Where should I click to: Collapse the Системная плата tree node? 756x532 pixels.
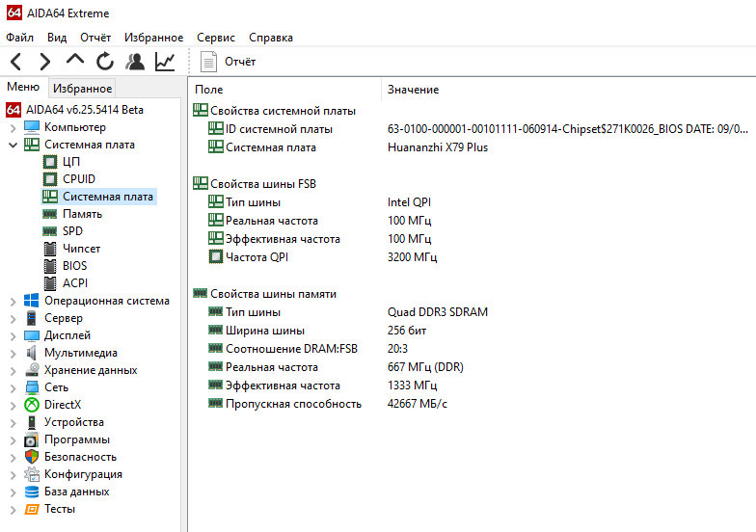coord(13,145)
